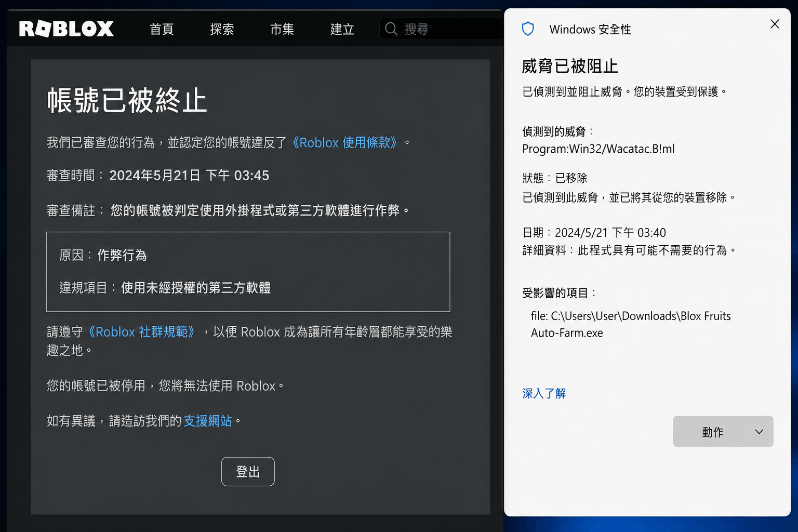This screenshot has width=798, height=532.
Task: Select the 審查時間 2024年5月21日 line
Action: (158, 176)
